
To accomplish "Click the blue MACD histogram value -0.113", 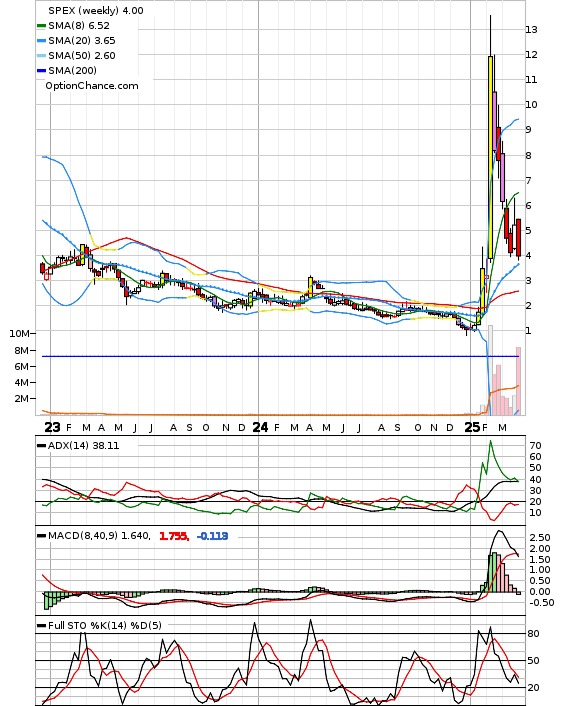I will click(x=213, y=536).
